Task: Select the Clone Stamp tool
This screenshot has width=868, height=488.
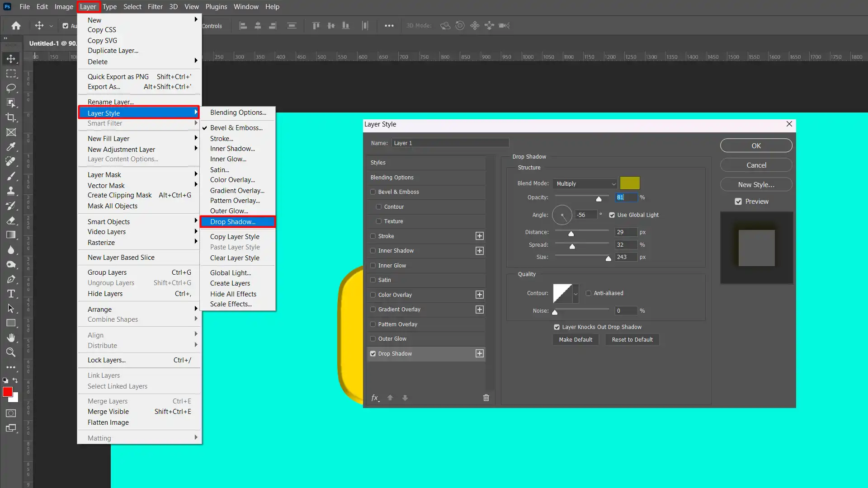Action: (11, 191)
